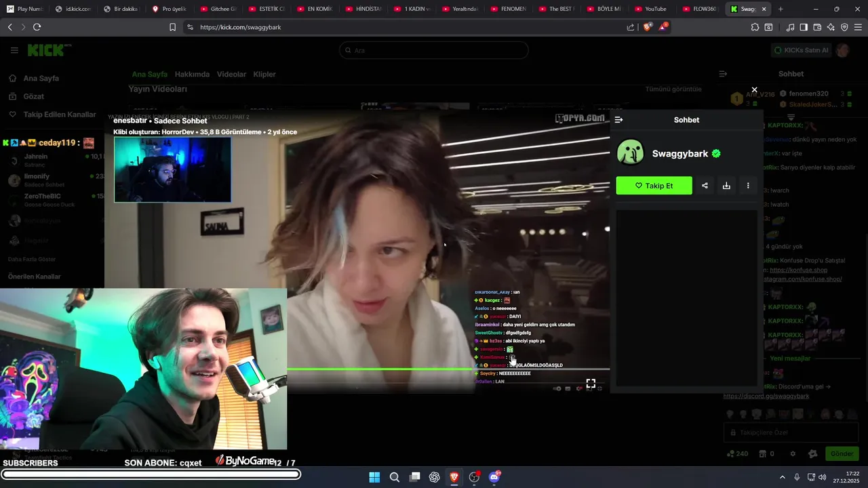Open the extensions puzzle icon
The image size is (868, 488).
(755, 27)
